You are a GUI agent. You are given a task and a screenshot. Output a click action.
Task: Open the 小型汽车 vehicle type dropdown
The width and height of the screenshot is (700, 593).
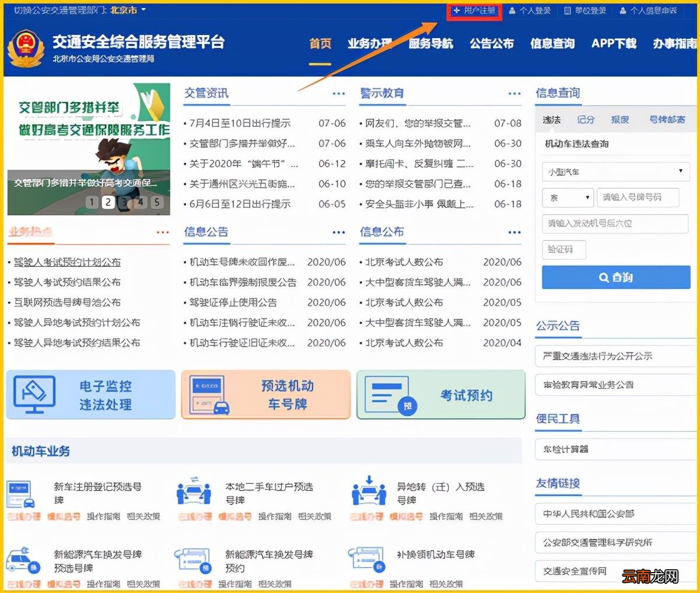pyautogui.click(x=615, y=172)
